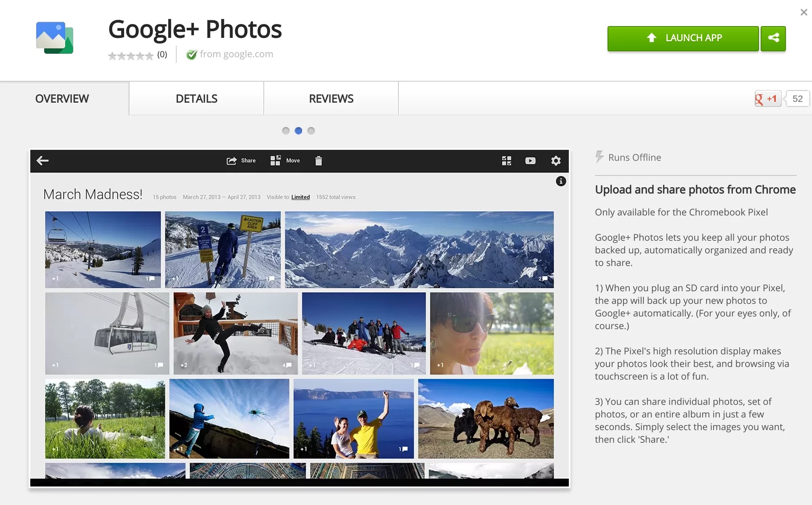Open the gondola cable car photo

click(107, 333)
